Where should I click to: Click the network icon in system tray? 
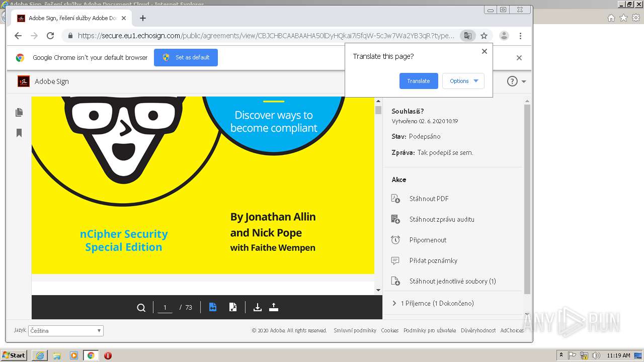(x=584, y=355)
